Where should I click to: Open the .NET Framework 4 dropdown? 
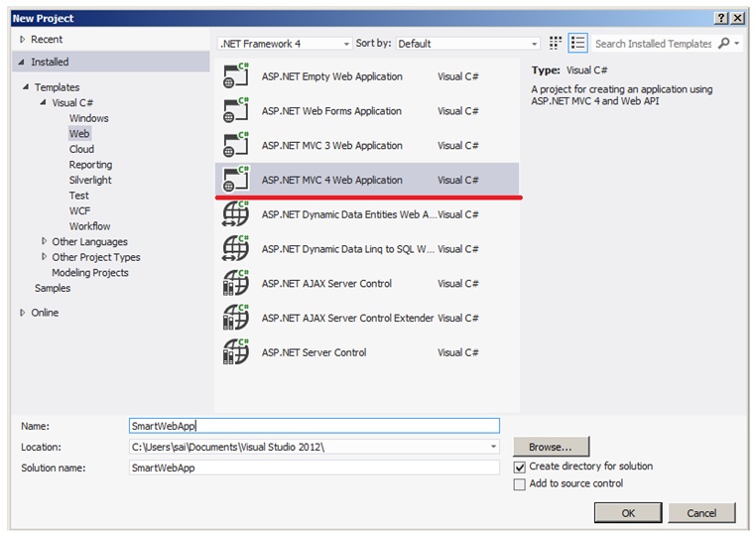coord(285,44)
